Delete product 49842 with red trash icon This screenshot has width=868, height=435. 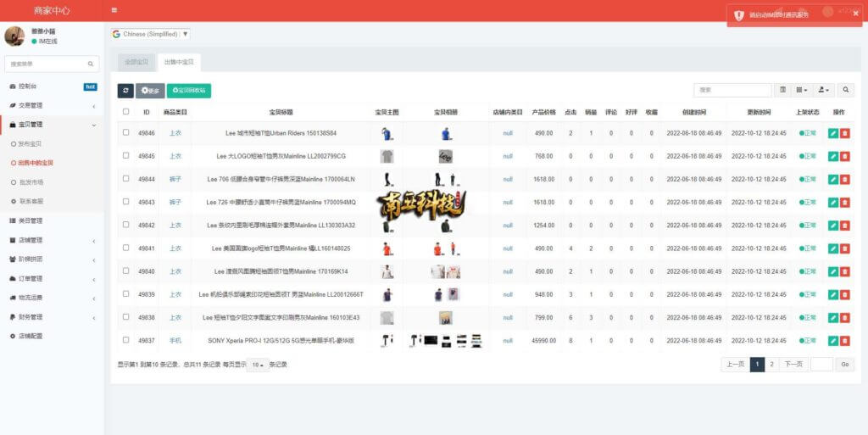pyautogui.click(x=845, y=226)
